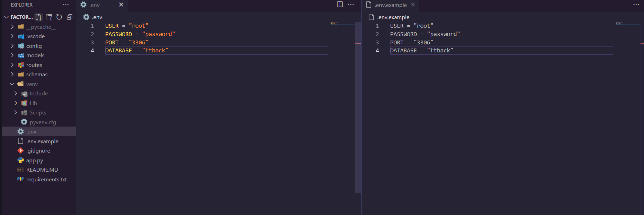Close the .env editor tab
The image size is (644, 215).
pos(121,5)
